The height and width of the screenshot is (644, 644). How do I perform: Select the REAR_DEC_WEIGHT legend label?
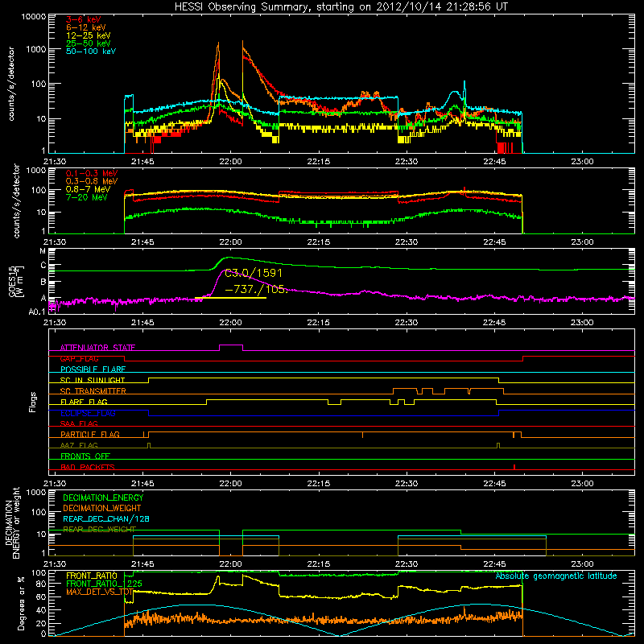click(x=99, y=530)
